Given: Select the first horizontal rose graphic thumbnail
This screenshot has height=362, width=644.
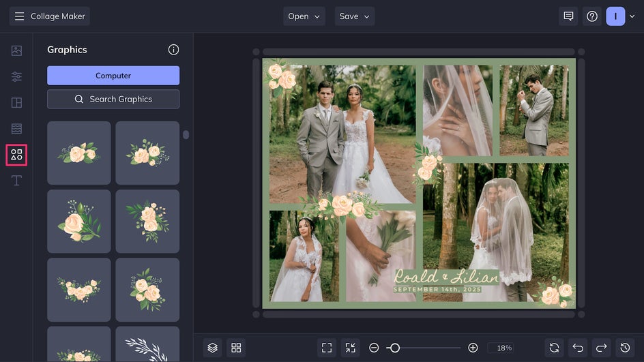Looking at the screenshot, I should 79,153.
